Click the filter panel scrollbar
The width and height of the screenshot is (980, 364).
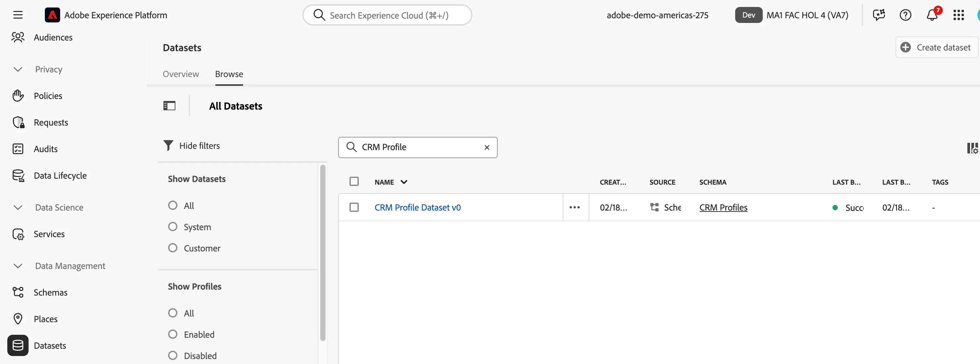pyautogui.click(x=323, y=253)
